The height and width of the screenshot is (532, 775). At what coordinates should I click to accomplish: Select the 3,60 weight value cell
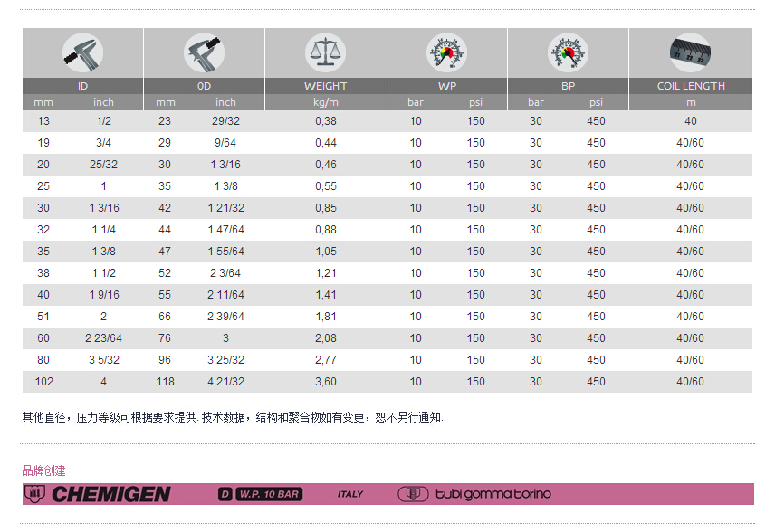point(325,382)
